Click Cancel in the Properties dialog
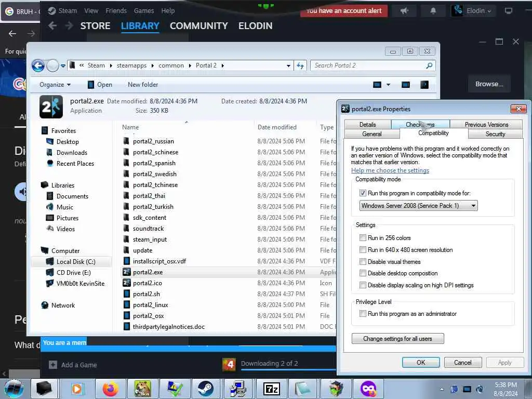 463,362
